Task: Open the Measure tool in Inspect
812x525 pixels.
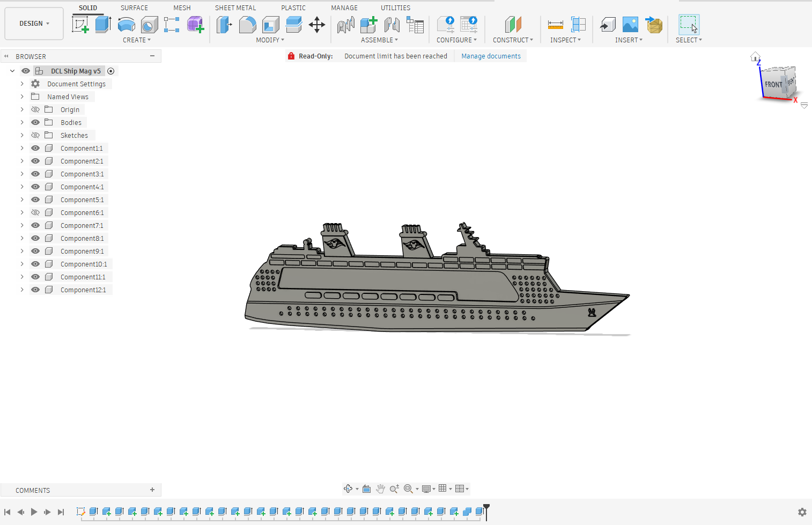Action: (x=555, y=25)
